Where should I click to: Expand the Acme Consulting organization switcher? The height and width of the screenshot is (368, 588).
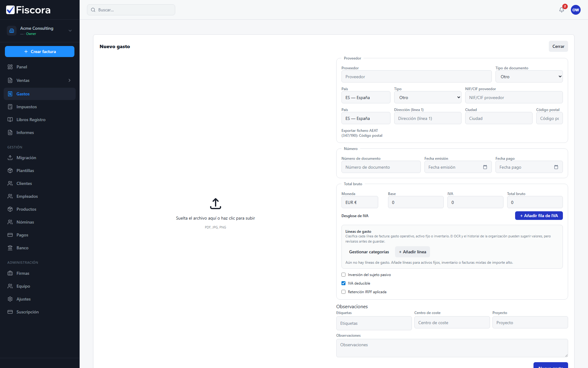coord(40,31)
